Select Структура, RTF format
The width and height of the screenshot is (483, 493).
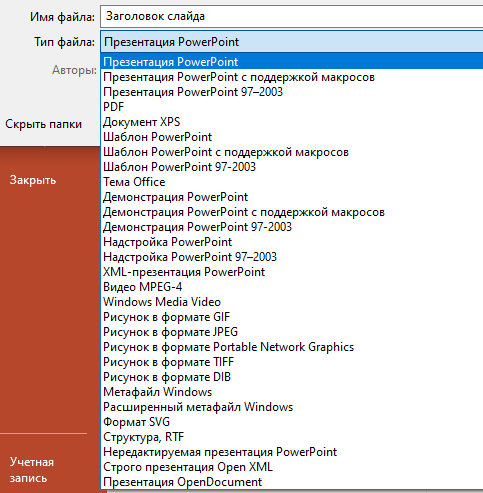pos(292,437)
